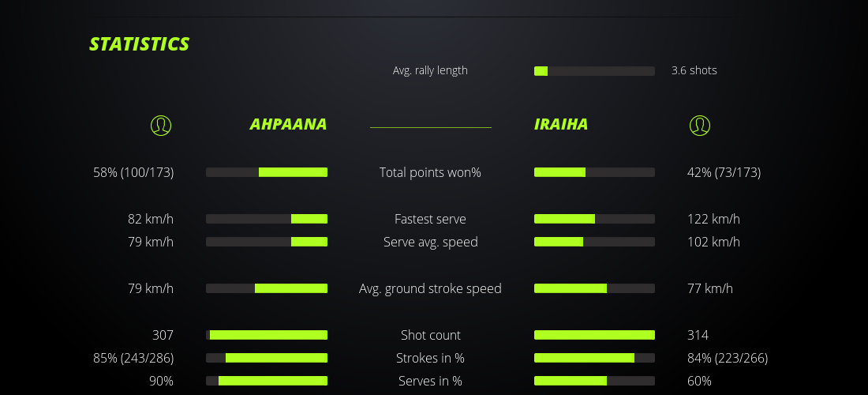Click Iraiha's 122 km/h fastest serve value

(x=713, y=219)
